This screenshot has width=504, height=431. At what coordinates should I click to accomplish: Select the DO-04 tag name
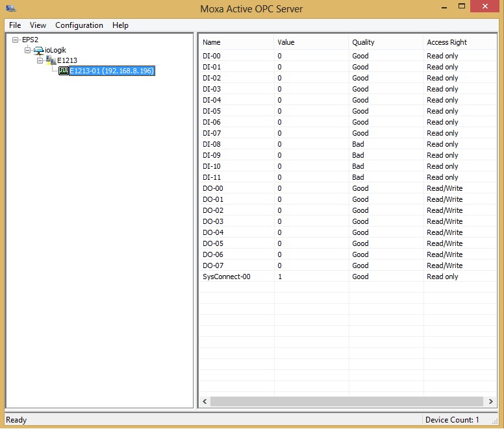coord(213,232)
